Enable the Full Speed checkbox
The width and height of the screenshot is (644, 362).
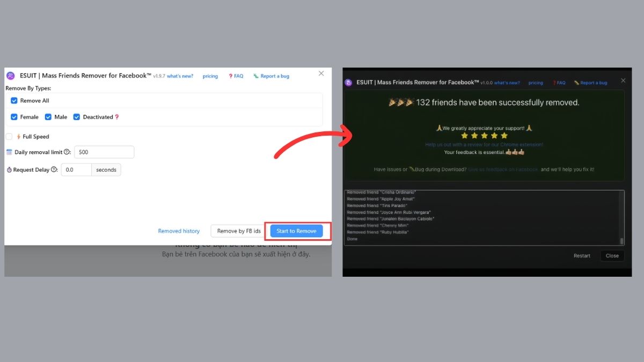pyautogui.click(x=9, y=137)
